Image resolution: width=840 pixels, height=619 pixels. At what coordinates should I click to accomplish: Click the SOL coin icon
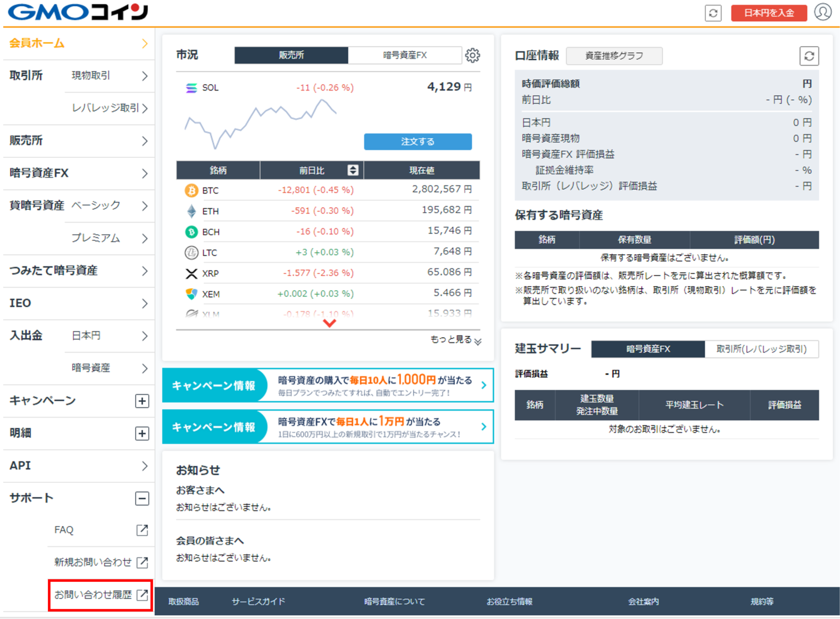[191, 88]
